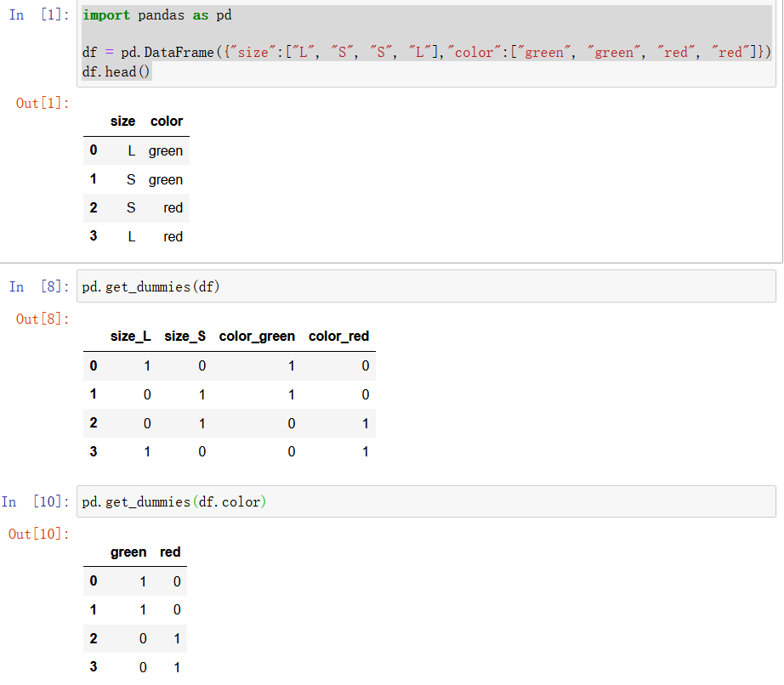Click the 'size' column header in first table
This screenshot has height=685, width=784.
tap(123, 122)
